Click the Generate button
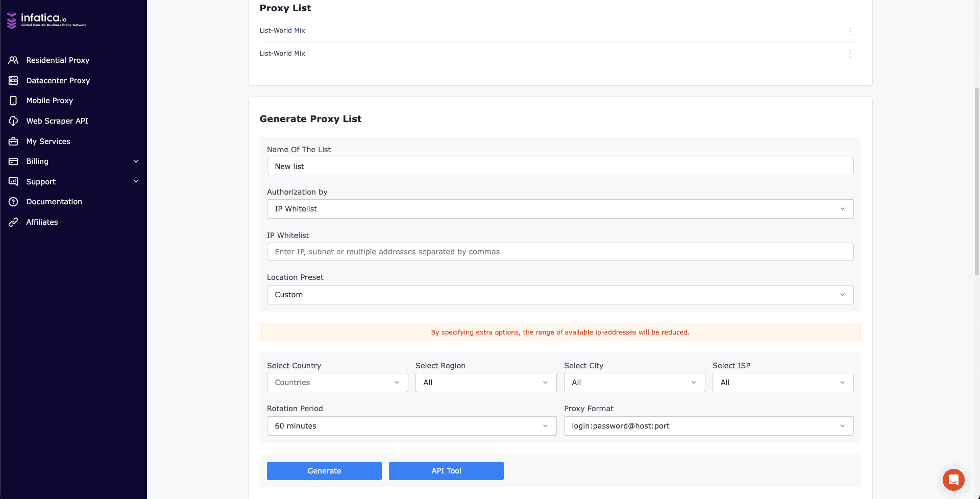The image size is (980, 499). 324,471
